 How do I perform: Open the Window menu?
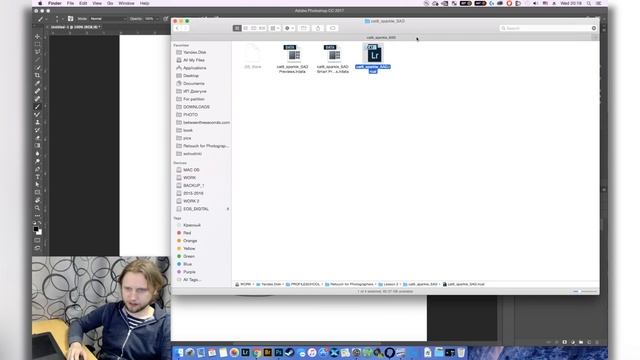pos(127,3)
